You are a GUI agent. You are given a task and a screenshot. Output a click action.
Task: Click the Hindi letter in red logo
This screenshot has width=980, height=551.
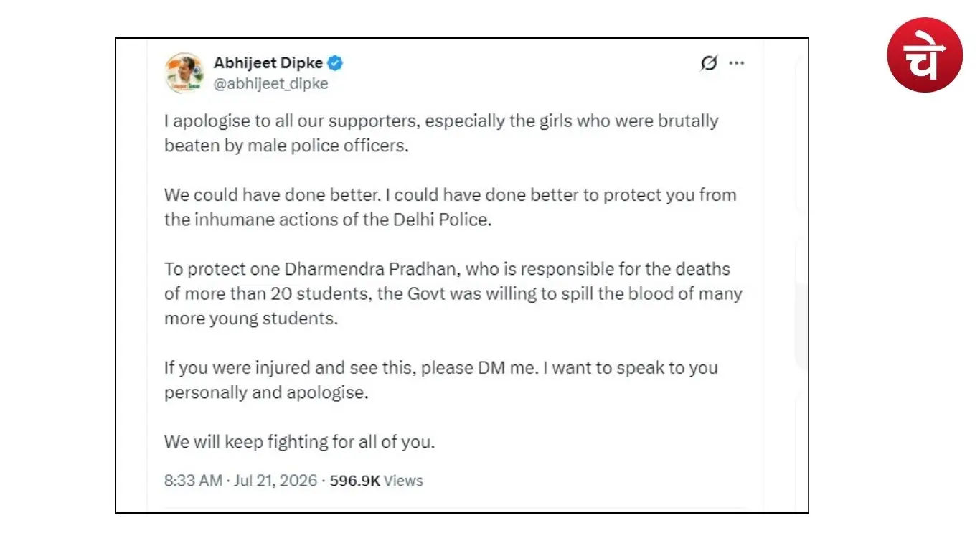point(923,56)
